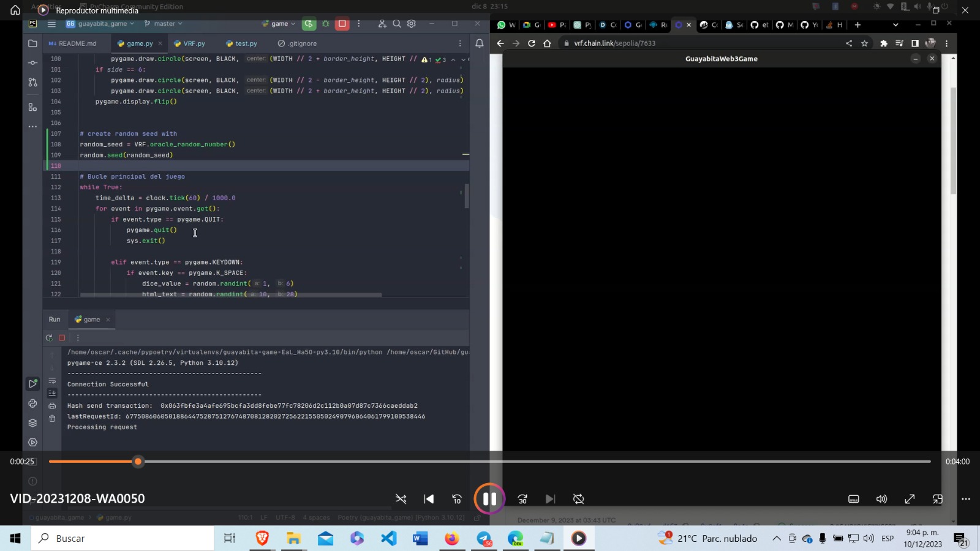Image resolution: width=980 pixels, height=551 pixels.
Task: Seek to the middle of the video timeline
Action: (x=490, y=462)
